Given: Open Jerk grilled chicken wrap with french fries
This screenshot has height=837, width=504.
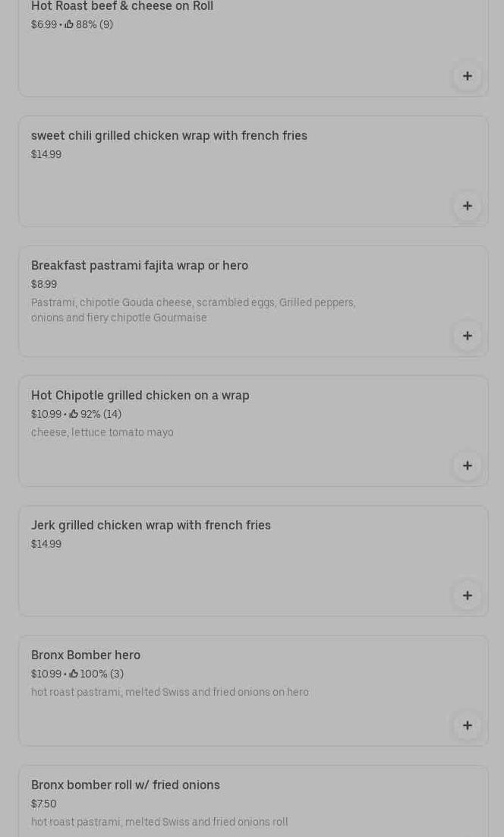Looking at the screenshot, I should pos(151,525).
